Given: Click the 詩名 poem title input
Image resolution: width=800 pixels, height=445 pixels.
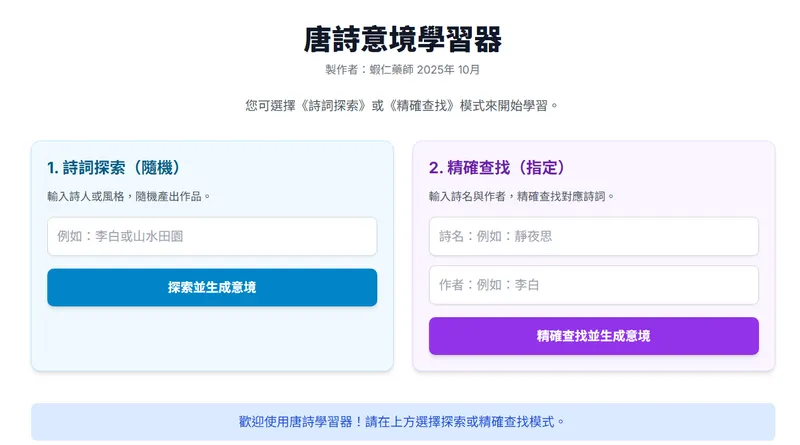Looking at the screenshot, I should coord(593,237).
